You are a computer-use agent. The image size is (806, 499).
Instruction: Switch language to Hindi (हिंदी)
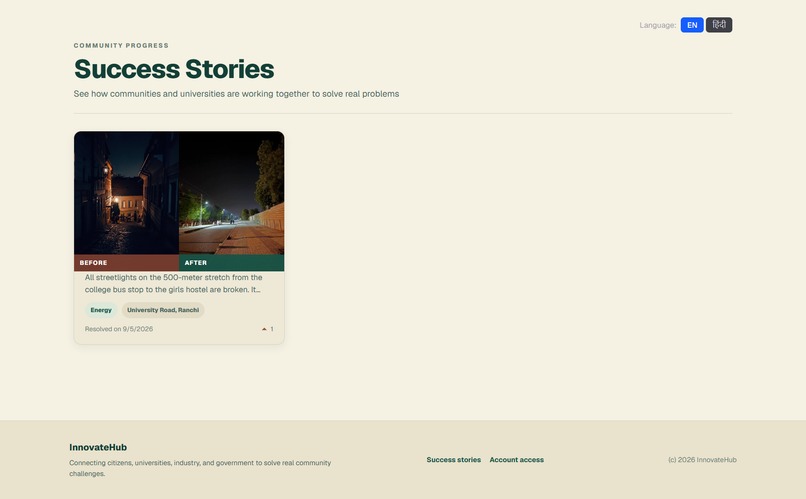719,25
